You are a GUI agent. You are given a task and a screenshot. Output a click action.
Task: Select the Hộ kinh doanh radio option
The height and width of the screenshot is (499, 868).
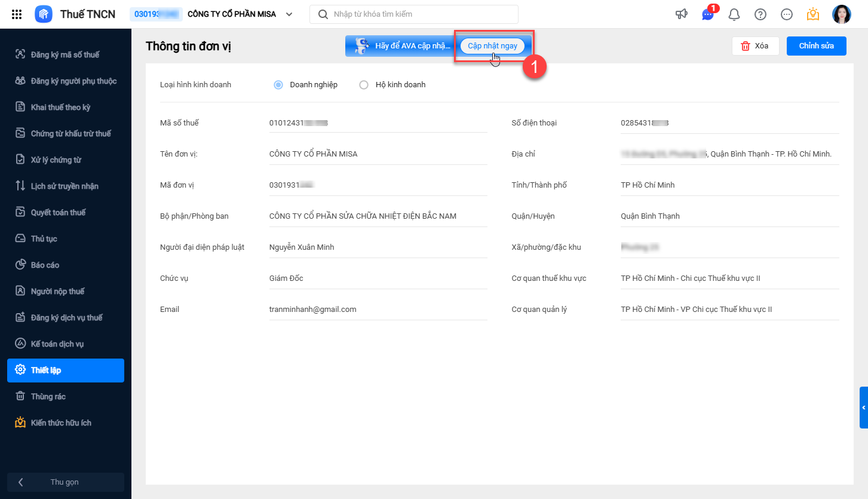click(364, 85)
